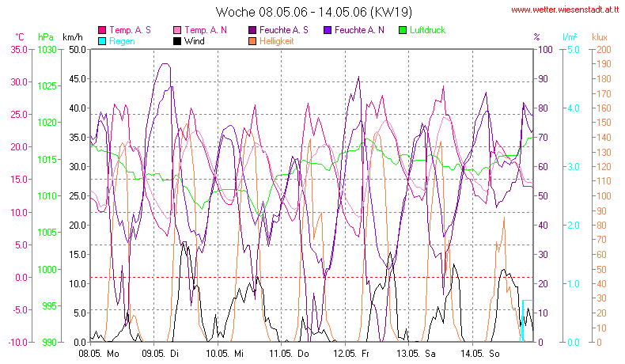
Task: Click the 3.0 rain axis value
Action: (x=574, y=167)
